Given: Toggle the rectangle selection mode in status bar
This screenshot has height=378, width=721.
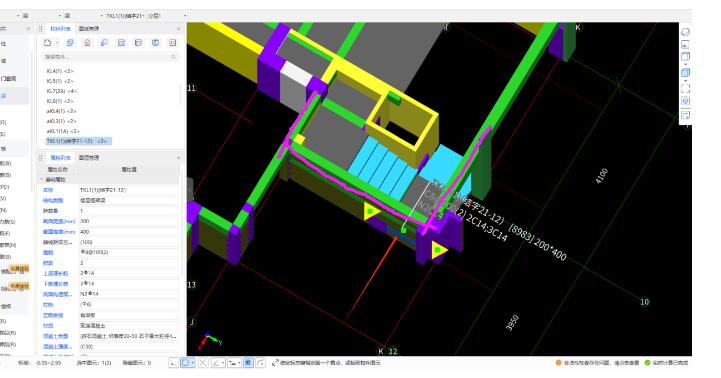Looking at the screenshot, I should click(x=186, y=363).
